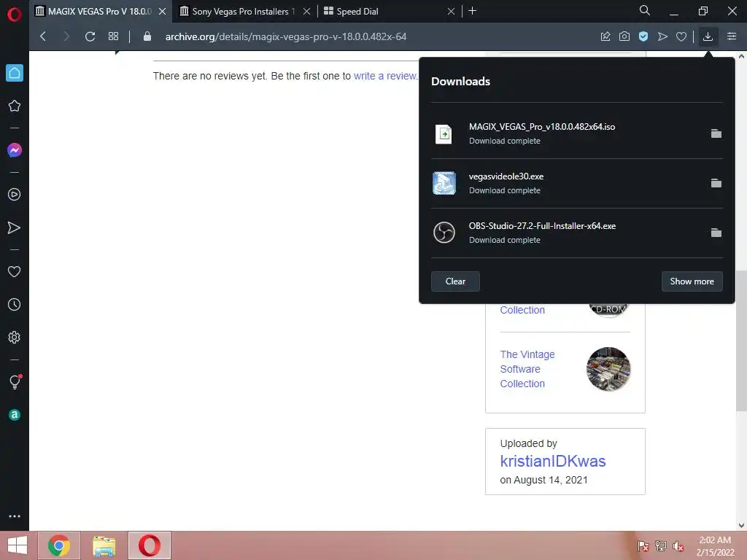Open sidebar heart bookmarks icon
Image resolution: width=747 pixels, height=560 pixels.
coord(15,271)
